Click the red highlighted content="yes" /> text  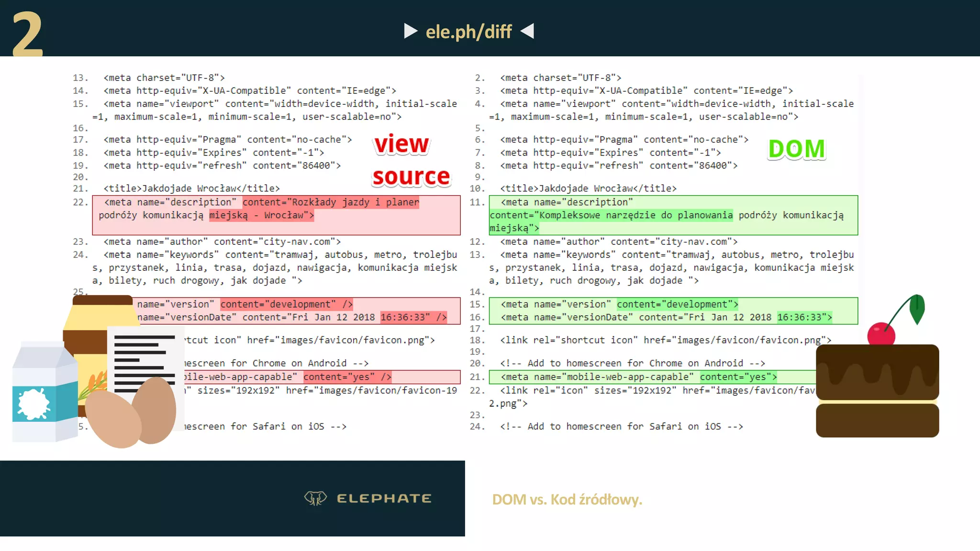click(347, 377)
